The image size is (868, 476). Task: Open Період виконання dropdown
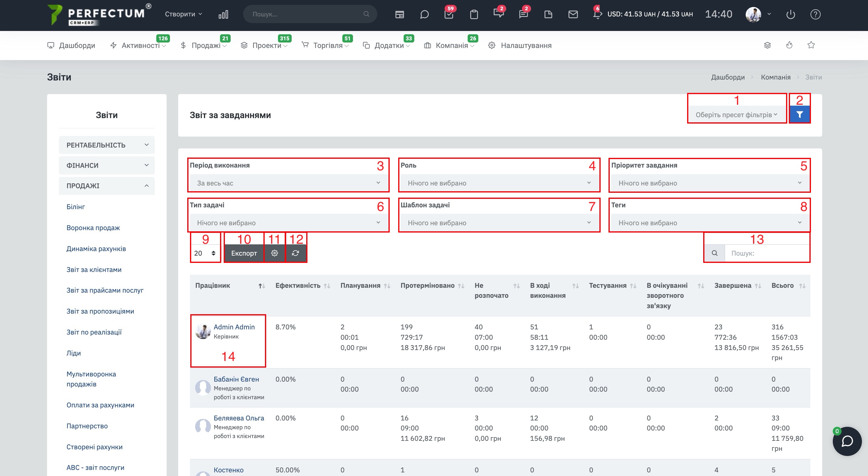[288, 183]
